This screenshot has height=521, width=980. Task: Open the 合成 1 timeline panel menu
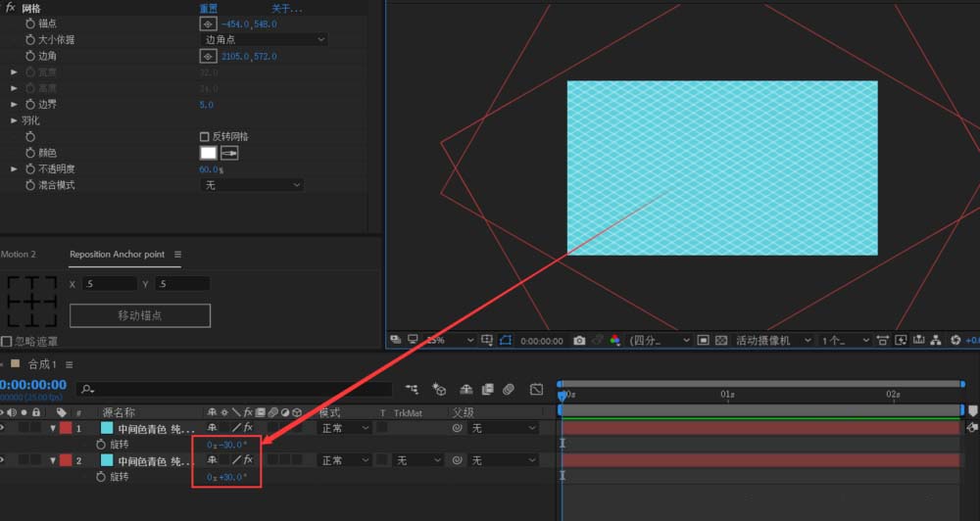click(70, 364)
